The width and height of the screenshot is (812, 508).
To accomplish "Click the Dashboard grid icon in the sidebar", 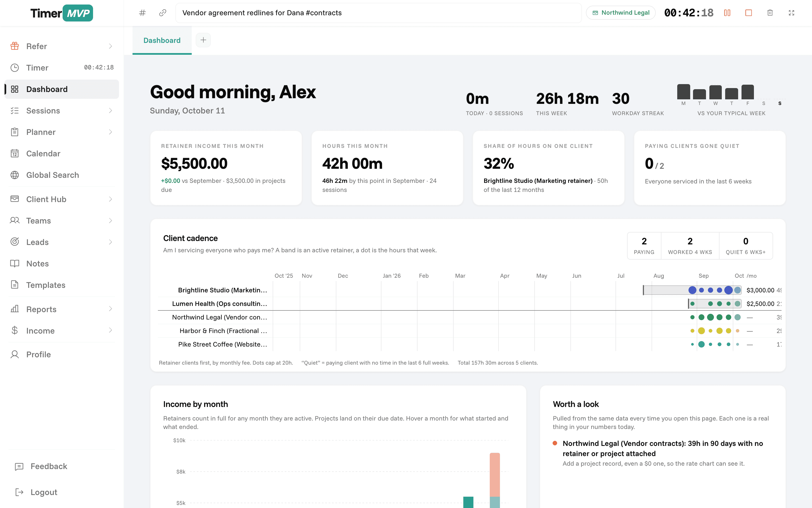I will [x=14, y=89].
